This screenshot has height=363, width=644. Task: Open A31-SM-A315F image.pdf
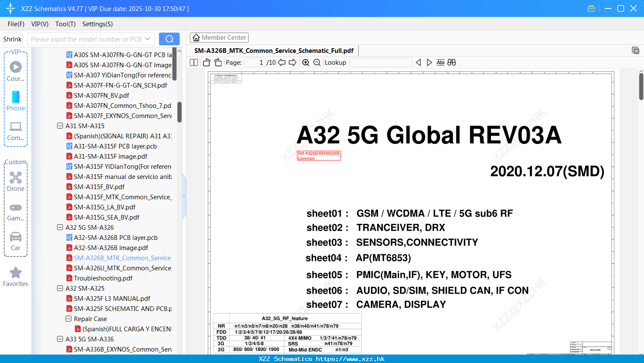(x=107, y=156)
